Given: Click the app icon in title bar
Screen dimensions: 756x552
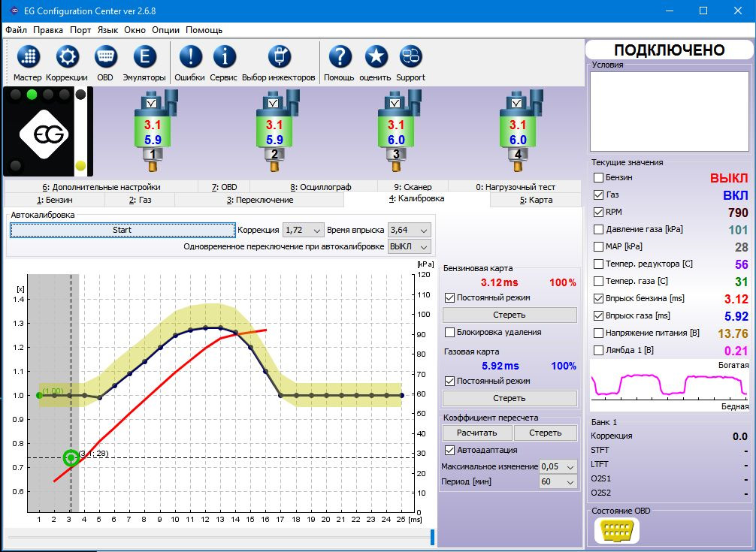Looking at the screenshot, I should tap(14, 10).
